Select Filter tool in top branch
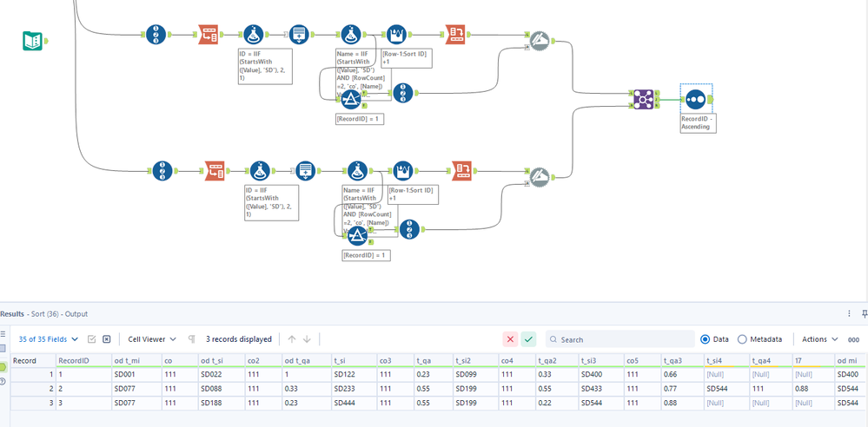The image size is (868, 427). click(x=350, y=100)
